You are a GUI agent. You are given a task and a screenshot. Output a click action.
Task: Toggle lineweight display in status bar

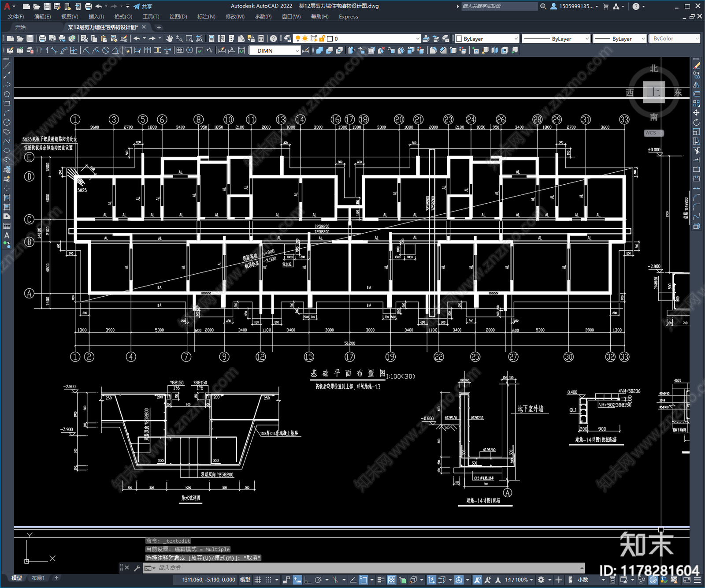click(x=381, y=580)
